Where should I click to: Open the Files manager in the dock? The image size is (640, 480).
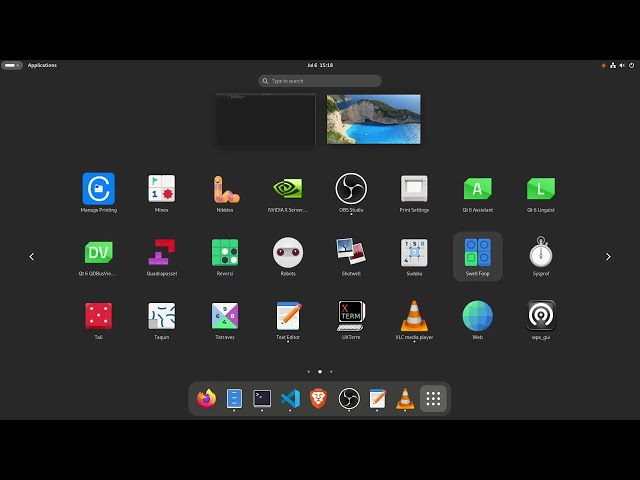[234, 398]
